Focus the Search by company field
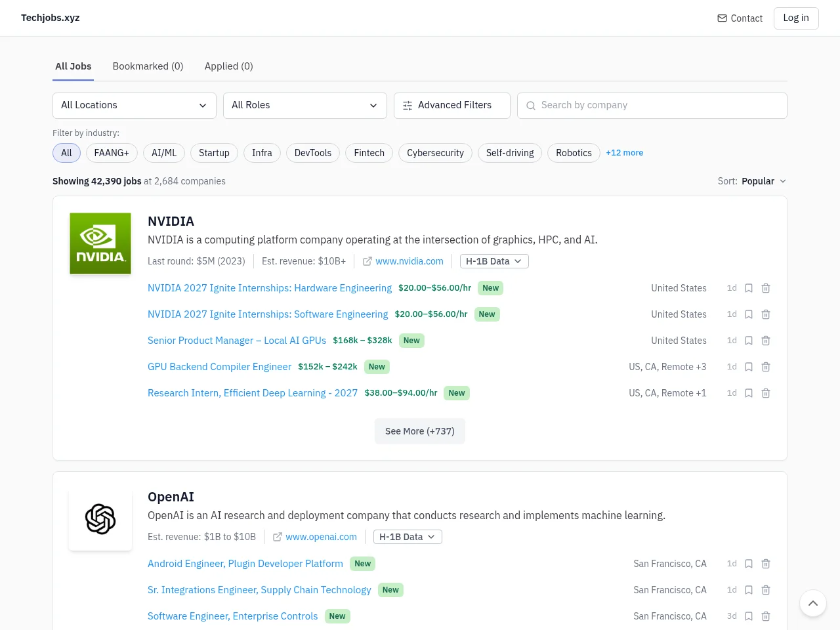Image resolution: width=840 pixels, height=630 pixels. [x=652, y=106]
